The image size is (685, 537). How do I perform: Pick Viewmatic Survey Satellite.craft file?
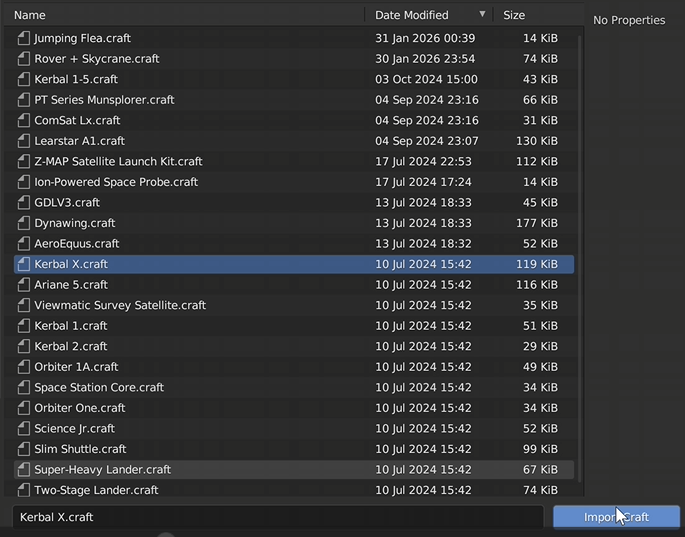(x=120, y=305)
